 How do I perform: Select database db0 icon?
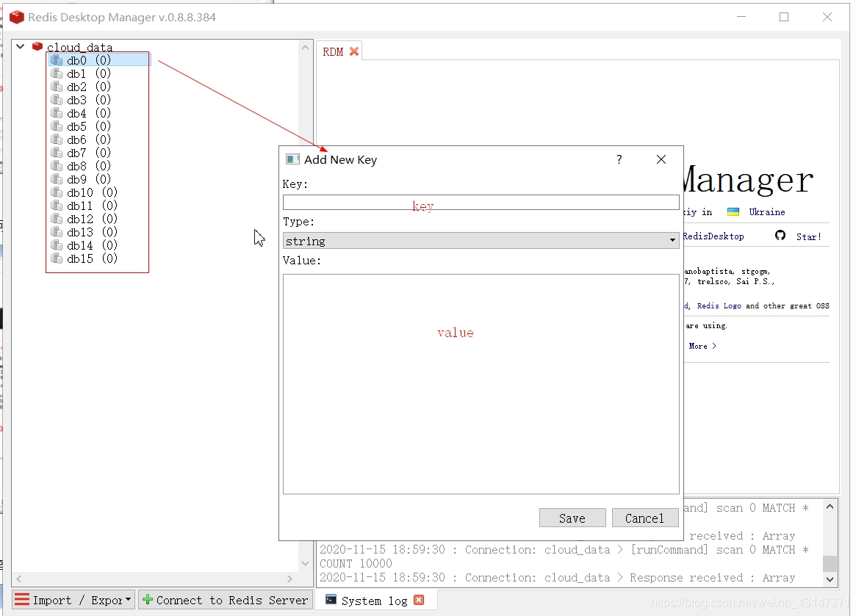tap(57, 59)
